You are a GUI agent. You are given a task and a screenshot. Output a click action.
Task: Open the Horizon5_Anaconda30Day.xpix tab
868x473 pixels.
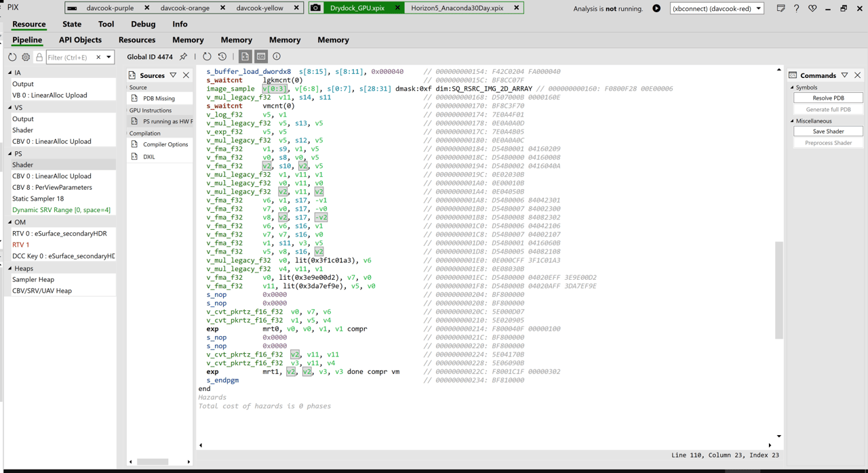[x=457, y=8]
